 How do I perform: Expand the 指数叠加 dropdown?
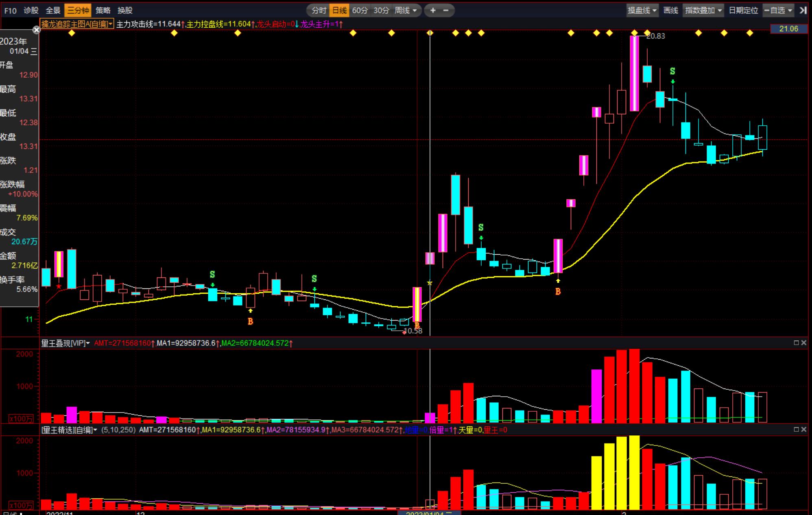703,10
